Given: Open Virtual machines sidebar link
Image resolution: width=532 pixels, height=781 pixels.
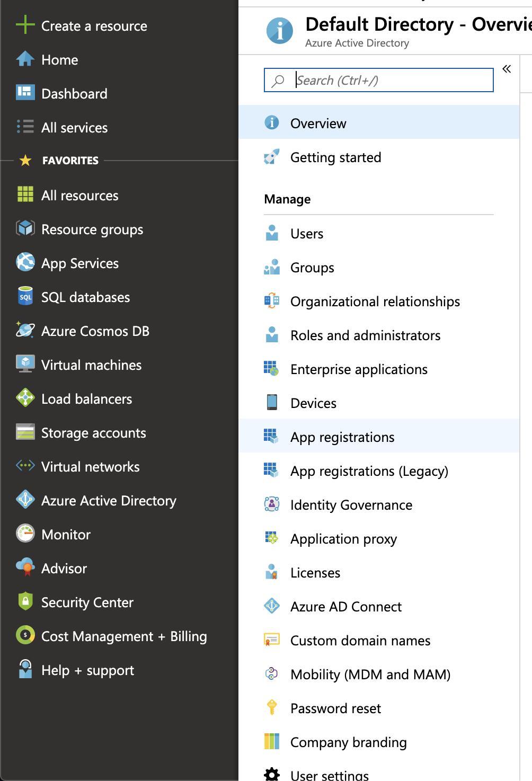Looking at the screenshot, I should [x=91, y=365].
